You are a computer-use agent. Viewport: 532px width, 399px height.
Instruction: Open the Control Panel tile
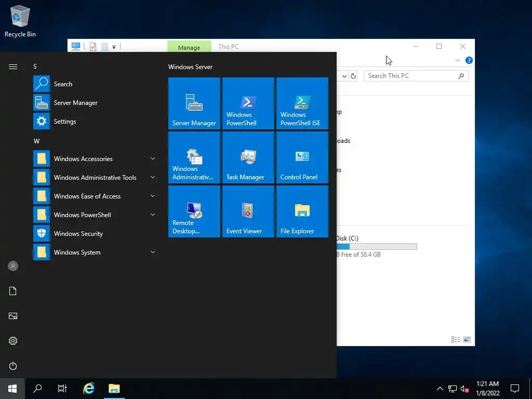coord(302,157)
